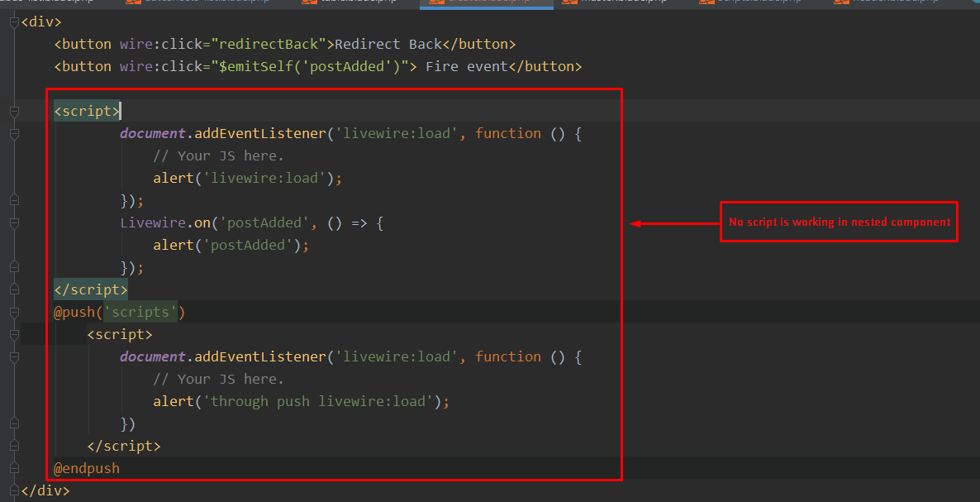
Task: Click the gutter arrow beside the opening <div> line
Action: [12, 21]
